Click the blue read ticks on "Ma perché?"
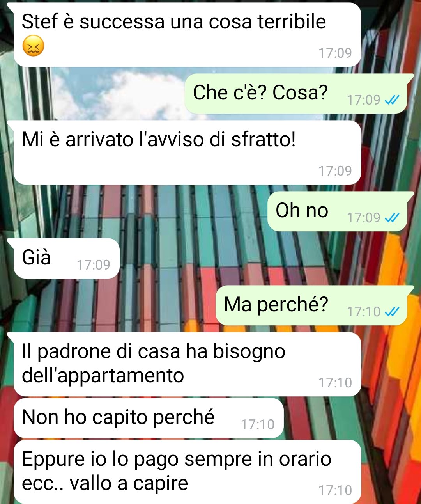Screen dimensions: 421x504 tap(392, 312)
